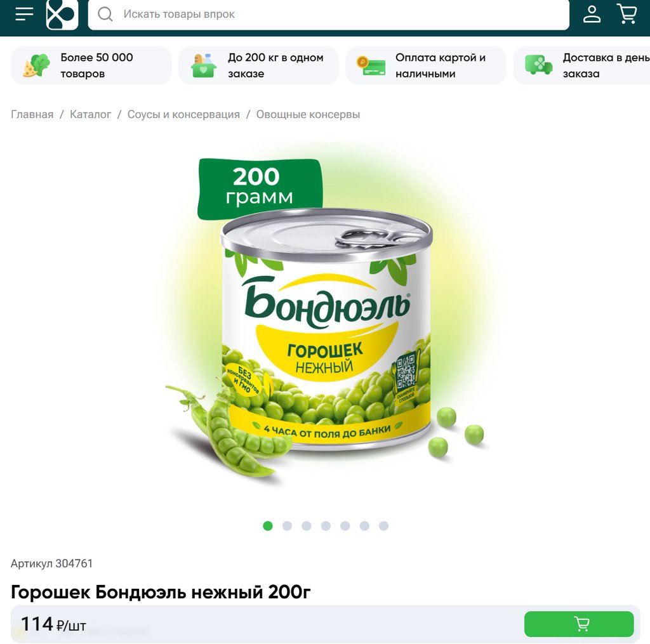Click the 'Более 50 000 товаров' banner
This screenshot has height=644, width=650.
(x=91, y=65)
